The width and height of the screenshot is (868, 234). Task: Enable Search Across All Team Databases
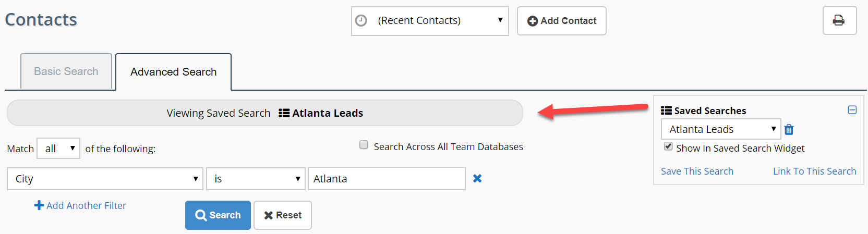coord(364,145)
